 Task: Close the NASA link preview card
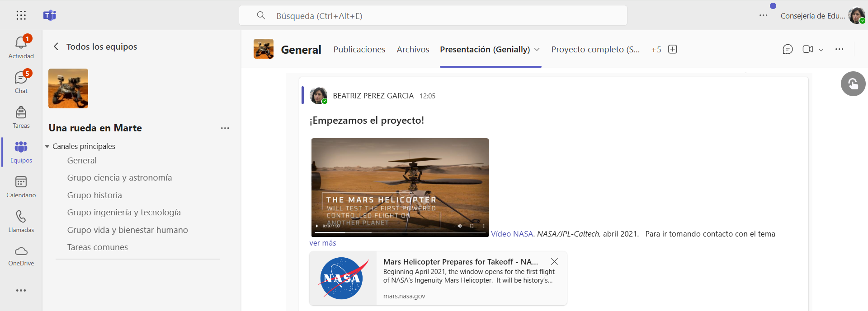click(554, 261)
